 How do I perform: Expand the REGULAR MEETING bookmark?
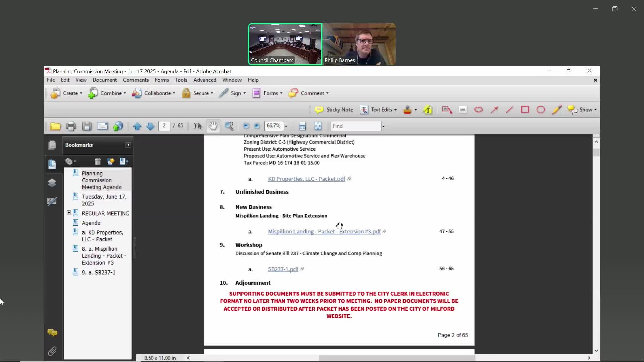(x=69, y=213)
